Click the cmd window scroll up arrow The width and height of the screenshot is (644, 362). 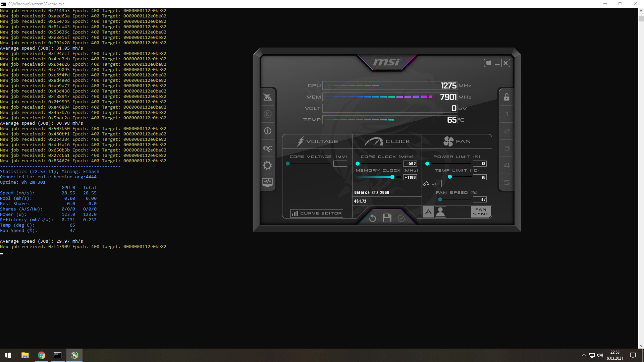(641, 11)
